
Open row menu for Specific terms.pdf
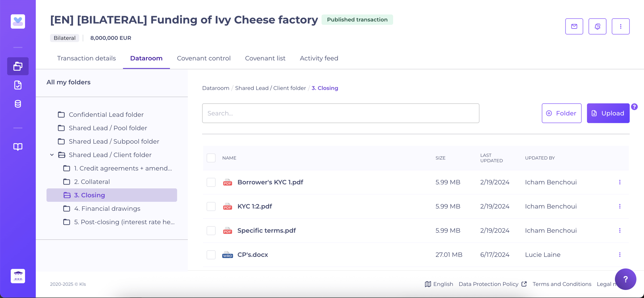tap(620, 231)
